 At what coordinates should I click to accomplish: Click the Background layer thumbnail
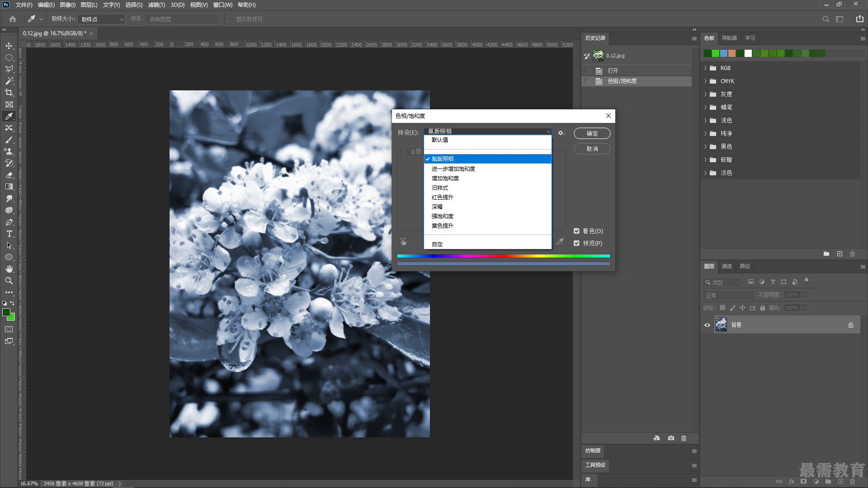point(721,325)
